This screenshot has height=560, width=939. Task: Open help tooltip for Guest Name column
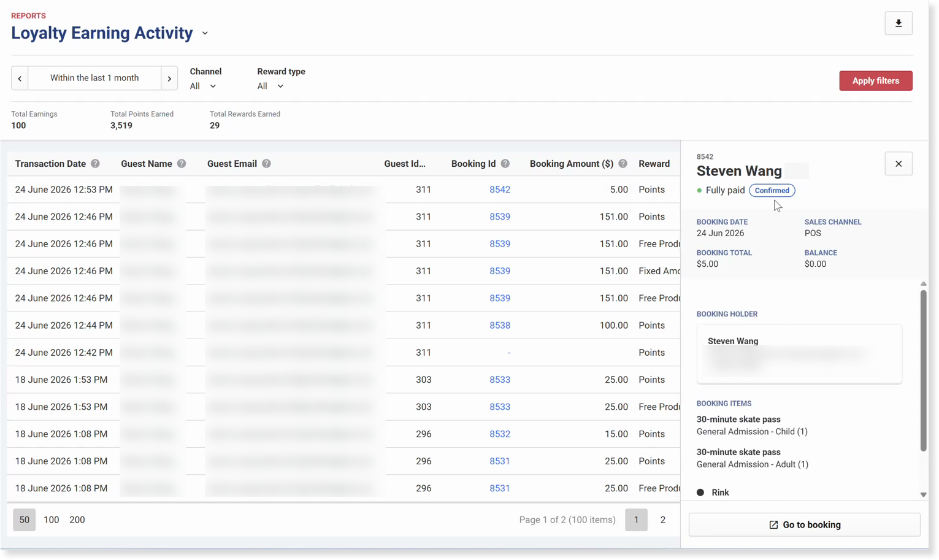coord(182,164)
